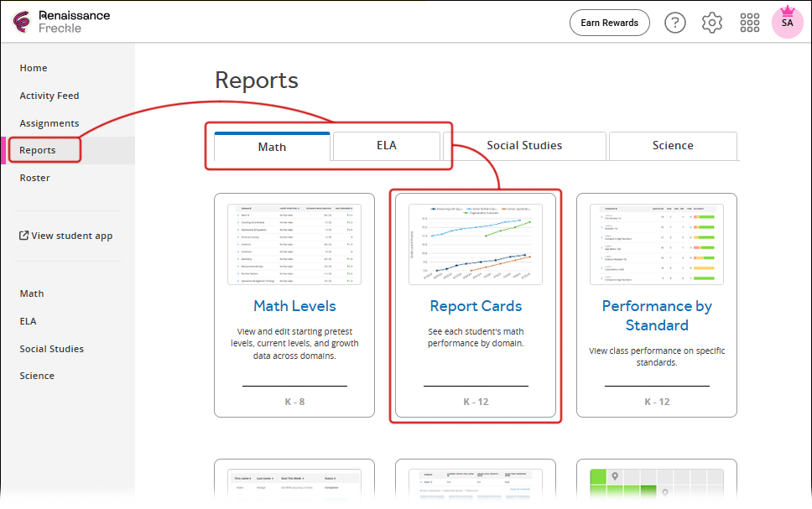Click the Reports page heading
Image resolution: width=812 pixels, height=509 pixels.
point(257,81)
